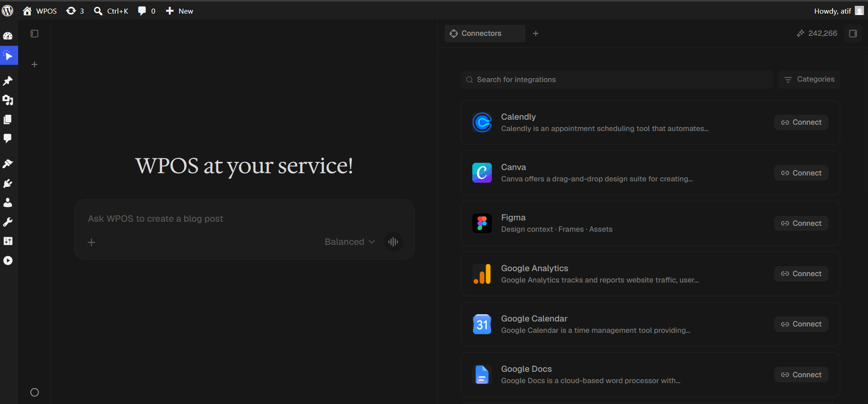Click the Collapse menu play icon
Viewport: 868px width, 404px height.
(8, 260)
